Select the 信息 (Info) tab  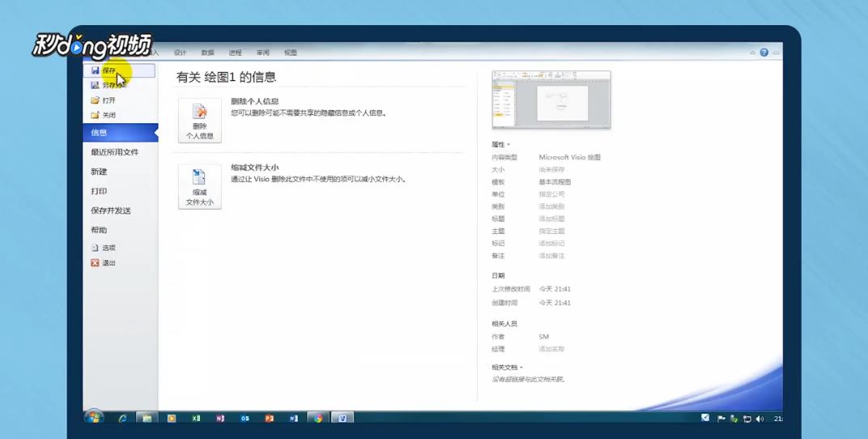click(x=120, y=133)
